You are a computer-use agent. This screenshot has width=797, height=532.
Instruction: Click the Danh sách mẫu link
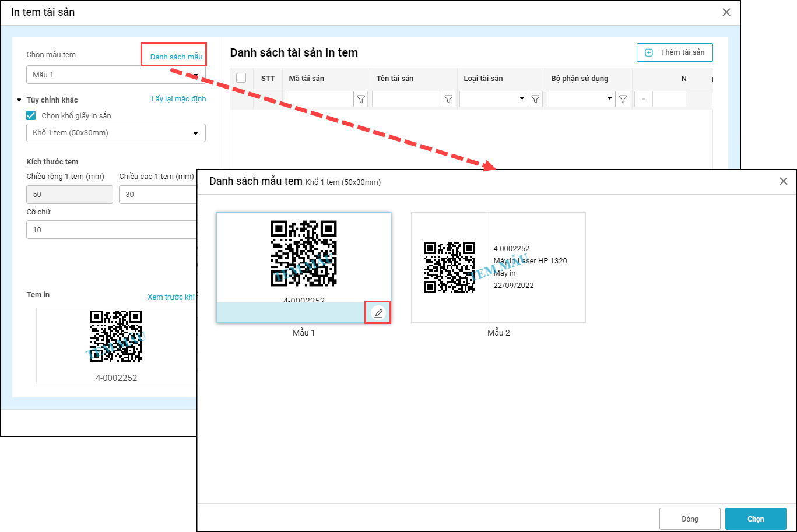point(176,57)
